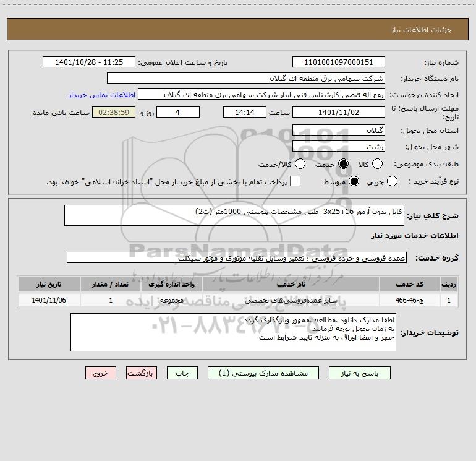
Task: Click the خروج exit button
Action: [x=101, y=373]
